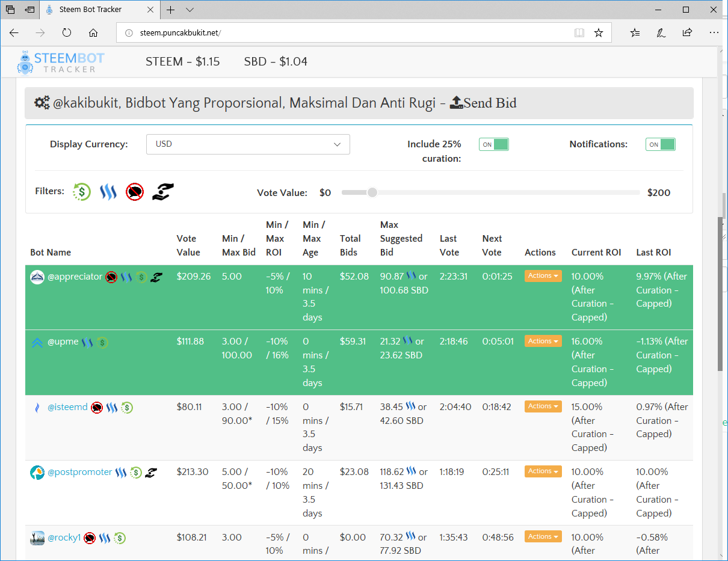The height and width of the screenshot is (561, 728).
Task: Disable the Notifications toggle
Action: (660, 144)
